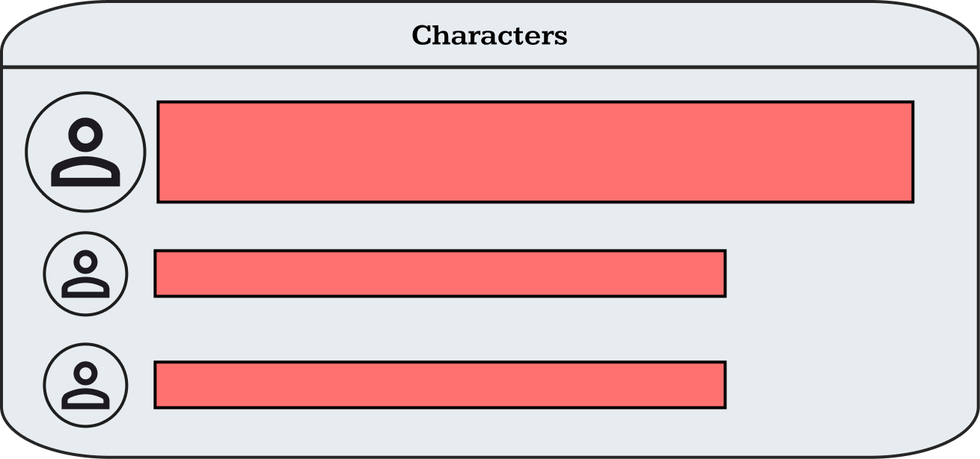980x459 pixels.
Task: Open the third character's user icon
Action: pos(85,385)
